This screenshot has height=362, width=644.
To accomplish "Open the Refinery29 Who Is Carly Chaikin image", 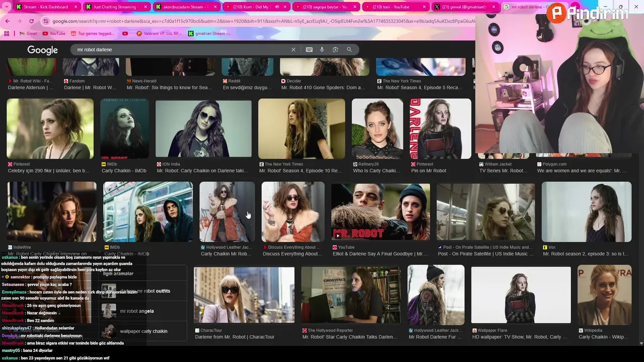I will [x=377, y=129].
